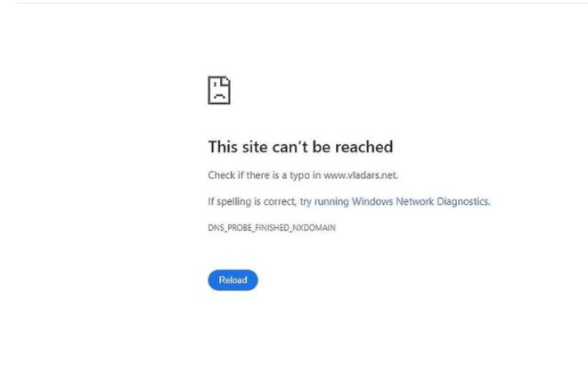
Task: Select the word "reached" in the heading
Action: (x=364, y=147)
